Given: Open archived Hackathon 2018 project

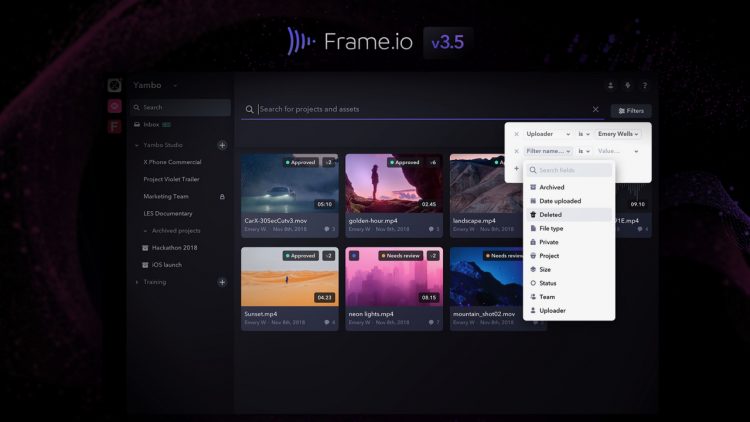Looking at the screenshot, I should coord(175,248).
